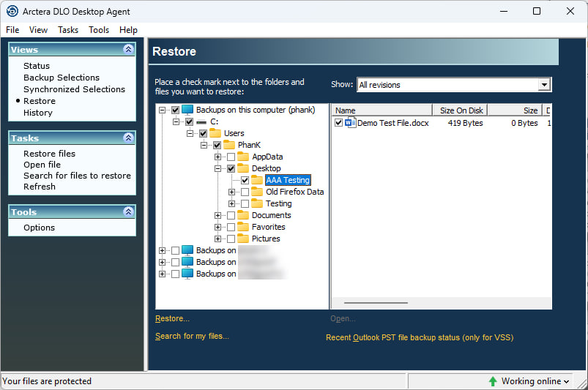Click the green Working online status arrow
Screen dimensions: 588x390
[x=493, y=381]
